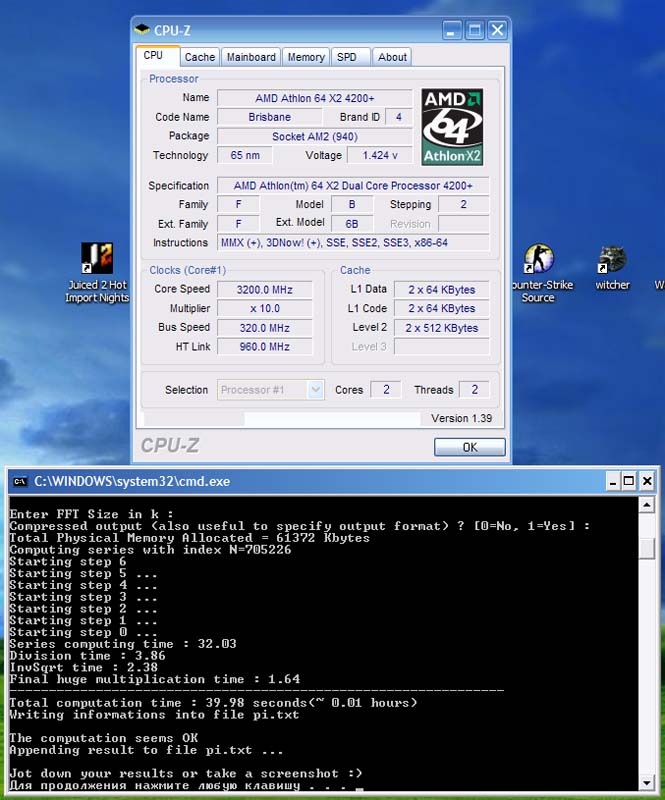Click the Brand ID value 4
665x800 pixels.
coord(399,117)
